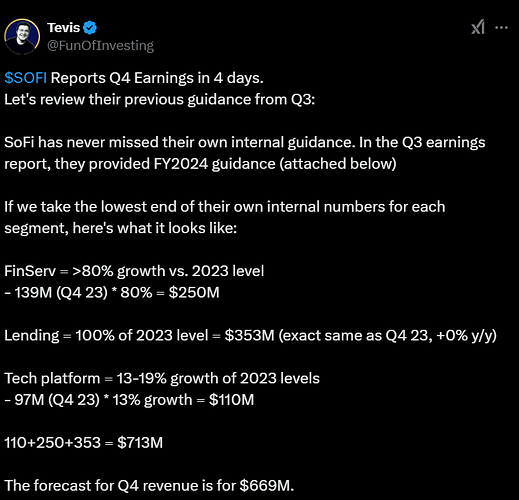This screenshot has width=519, height=500.
Task: Click the FinServ >80% growth line
Action: 134,271
